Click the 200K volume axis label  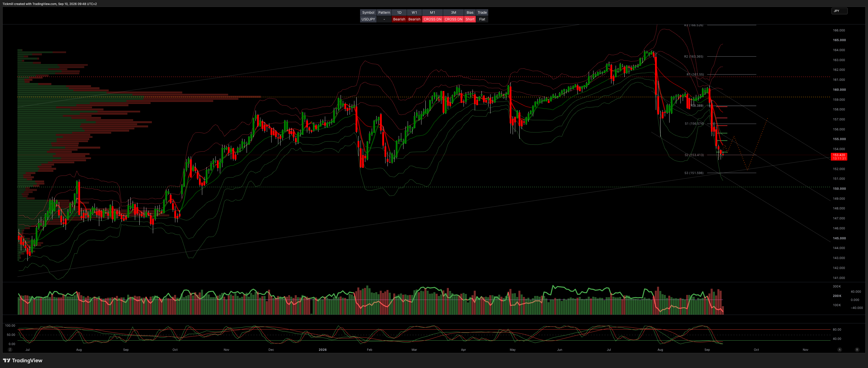(837, 296)
